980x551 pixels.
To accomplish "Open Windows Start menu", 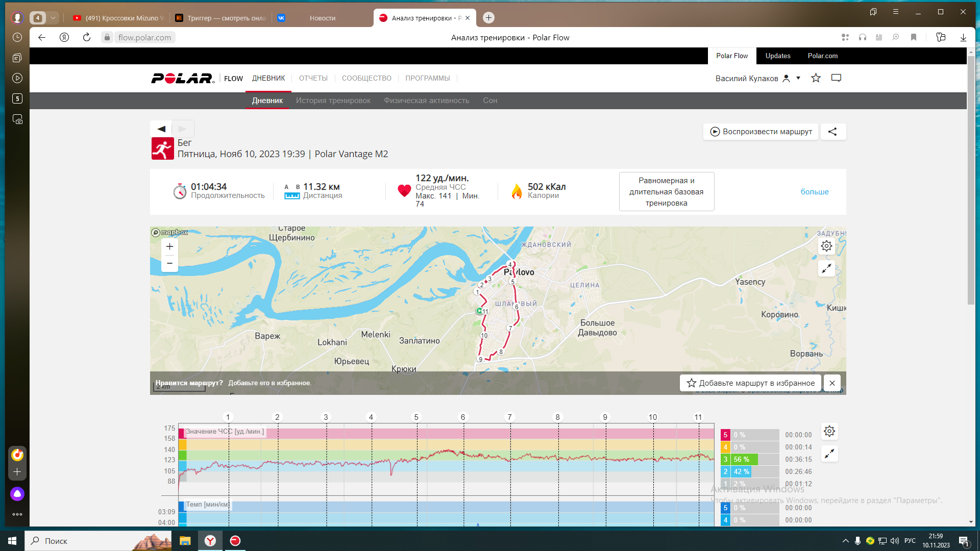I will point(12,541).
